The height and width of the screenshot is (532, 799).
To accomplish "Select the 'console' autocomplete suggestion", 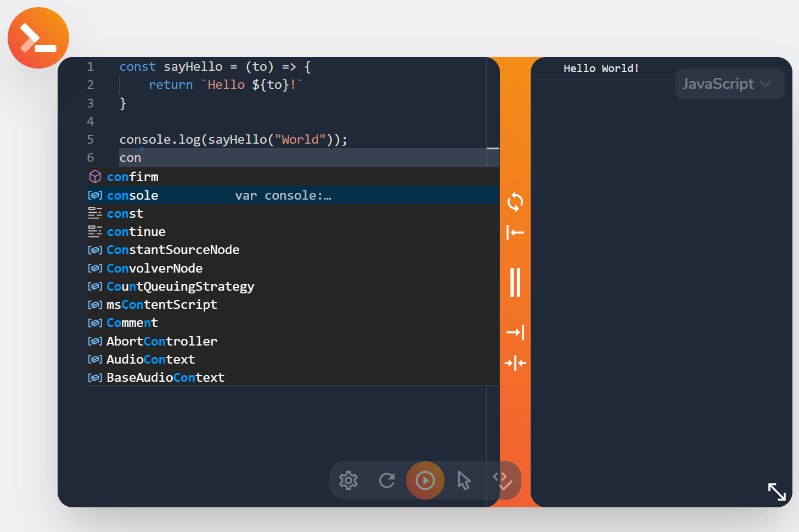I will tap(133, 195).
